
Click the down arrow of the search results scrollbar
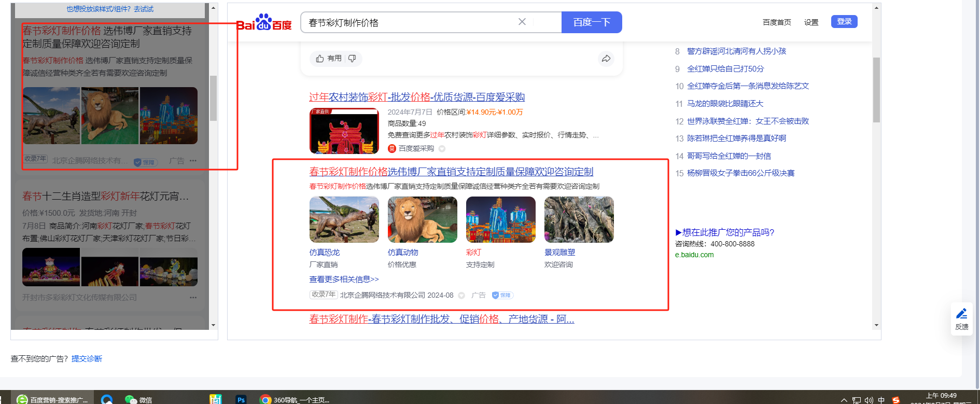pyautogui.click(x=876, y=325)
